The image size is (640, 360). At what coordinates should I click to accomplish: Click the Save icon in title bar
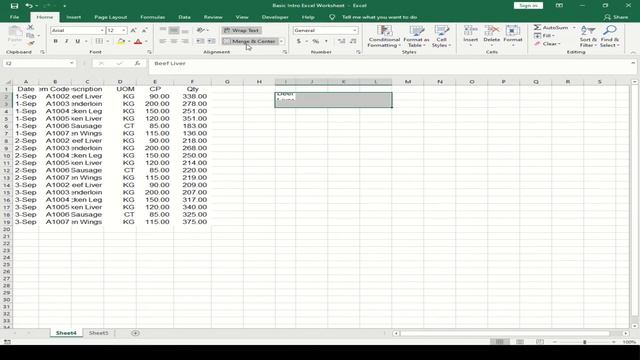pos(14,6)
